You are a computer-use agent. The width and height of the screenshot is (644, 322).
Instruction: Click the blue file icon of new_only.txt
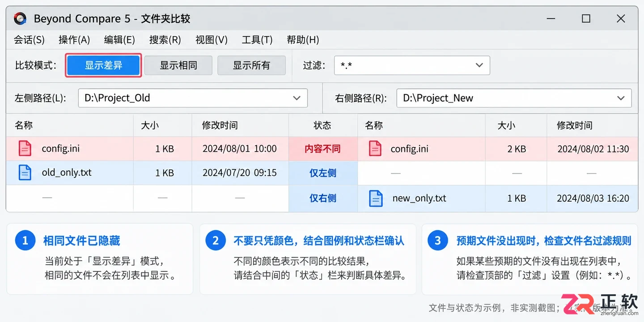click(376, 198)
